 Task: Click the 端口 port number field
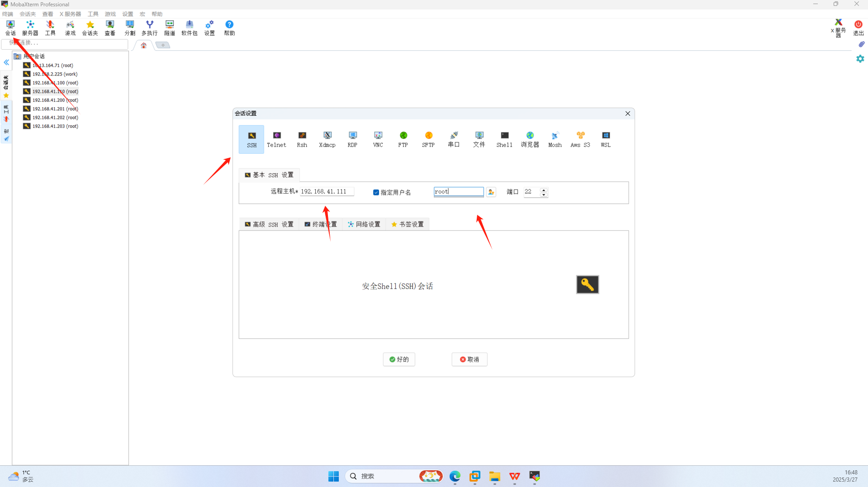click(x=531, y=192)
